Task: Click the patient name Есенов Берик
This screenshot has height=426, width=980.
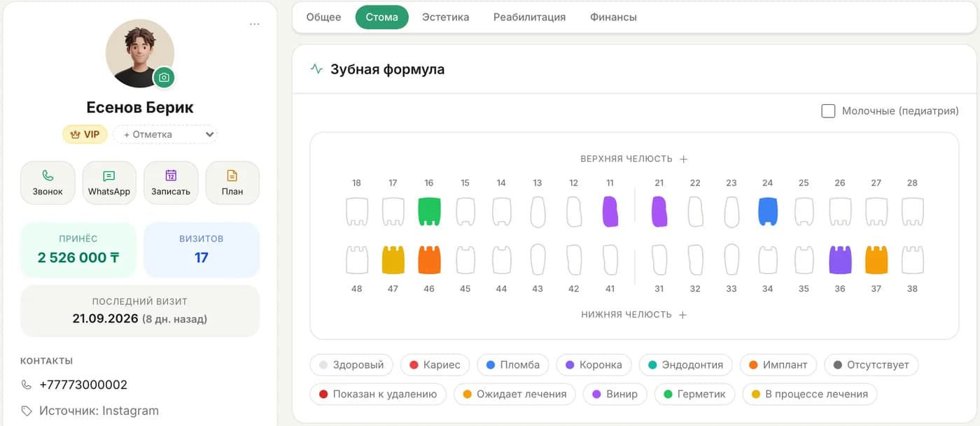Action: click(140, 107)
